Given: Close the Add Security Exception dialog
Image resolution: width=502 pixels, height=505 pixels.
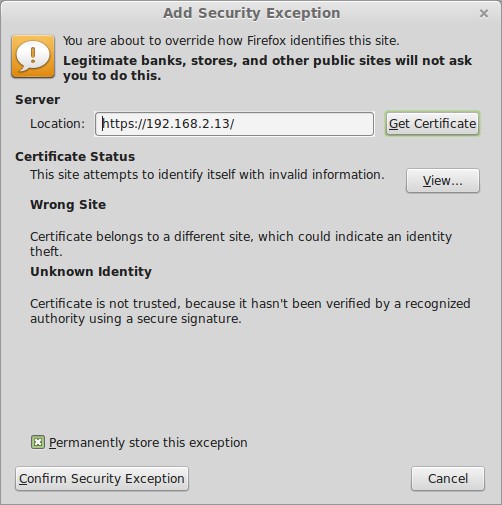Looking at the screenshot, I should coord(484,14).
